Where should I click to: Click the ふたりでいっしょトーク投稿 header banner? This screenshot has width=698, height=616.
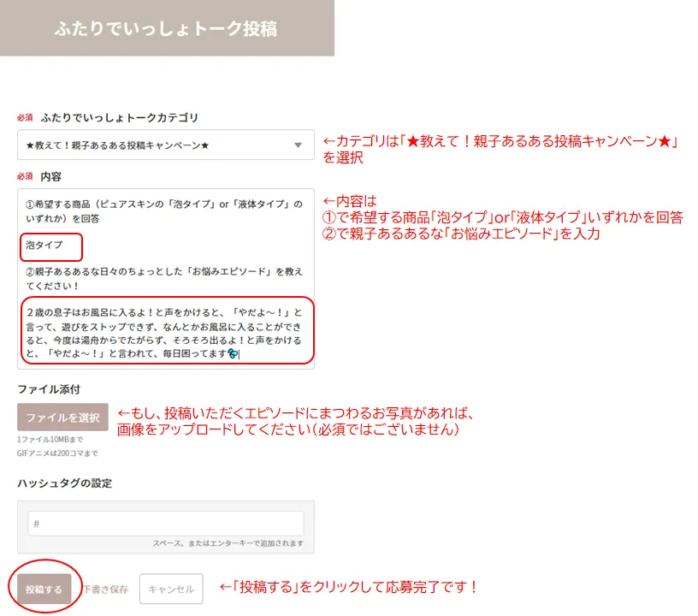click(166, 28)
